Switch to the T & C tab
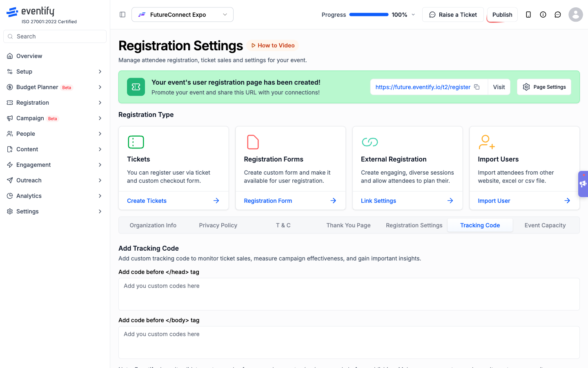 coord(283,225)
